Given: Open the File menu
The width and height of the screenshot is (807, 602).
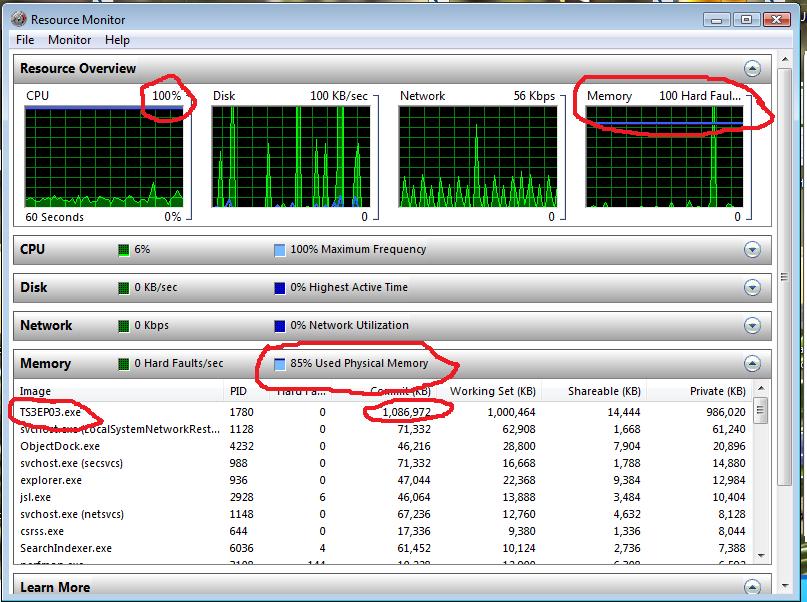Looking at the screenshot, I should pos(24,40).
